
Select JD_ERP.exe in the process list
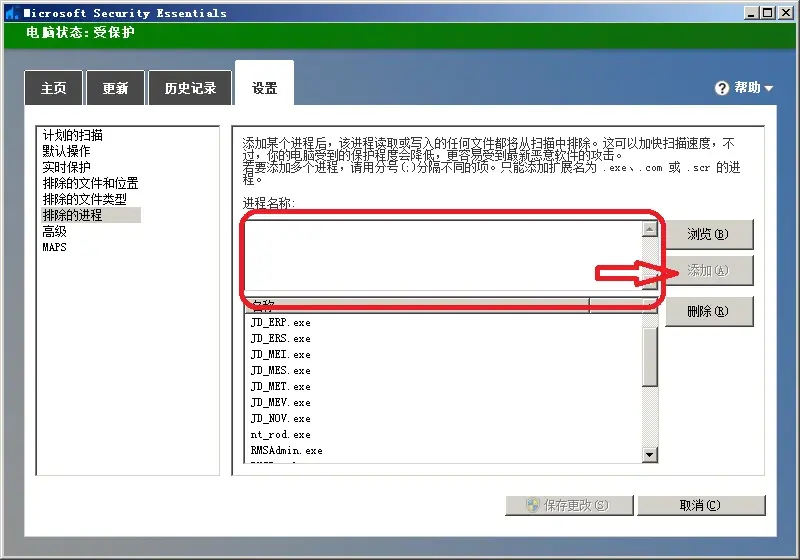coord(281,322)
